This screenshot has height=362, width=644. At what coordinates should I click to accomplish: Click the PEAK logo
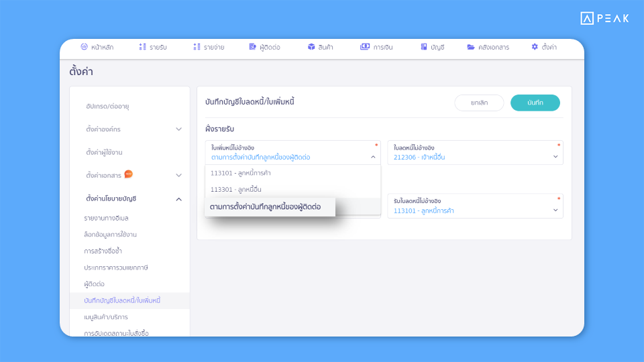pos(604,18)
